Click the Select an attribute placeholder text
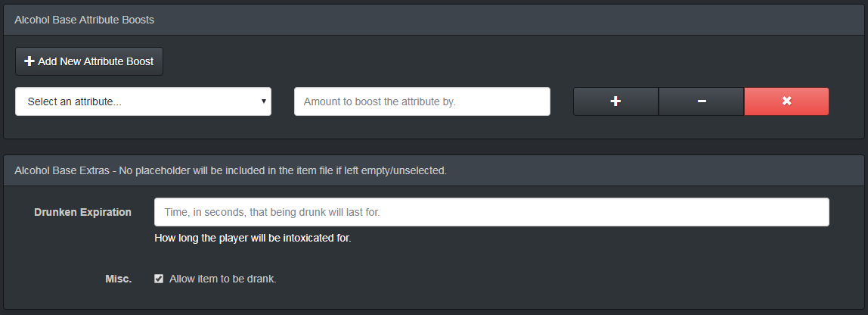The width and height of the screenshot is (868, 315). [75, 101]
